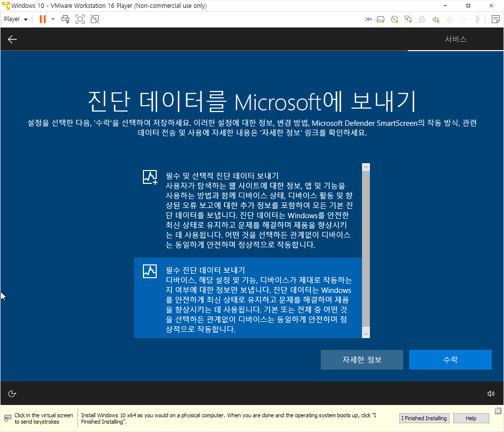The image size is (504, 432).
Task: Click the Help button
Action: (471, 418)
